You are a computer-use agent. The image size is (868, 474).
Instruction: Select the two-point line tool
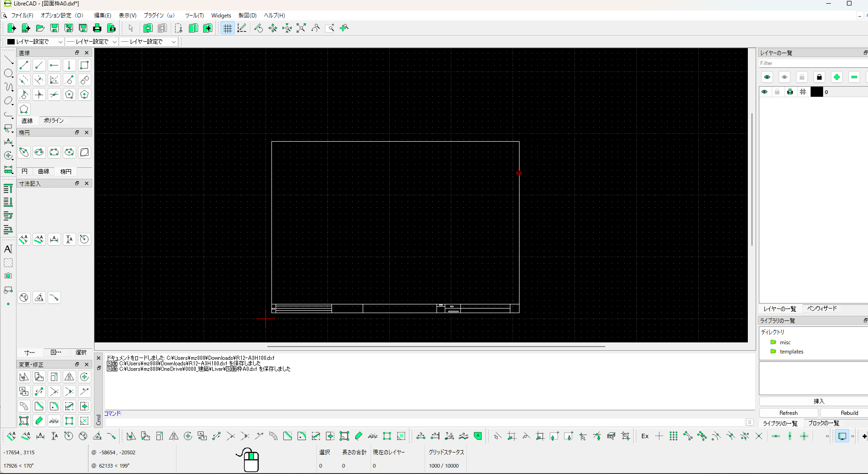24,65
